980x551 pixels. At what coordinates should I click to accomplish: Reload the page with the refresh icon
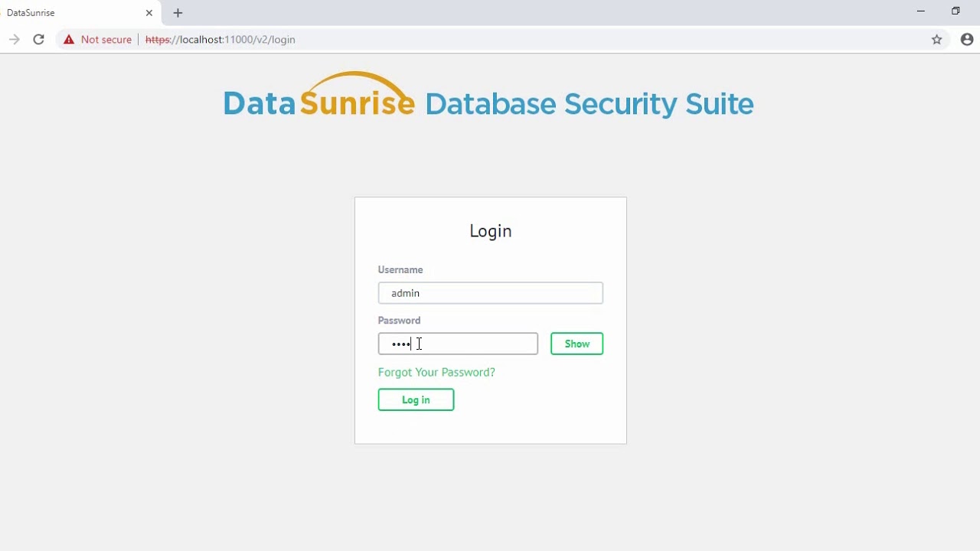click(38, 39)
